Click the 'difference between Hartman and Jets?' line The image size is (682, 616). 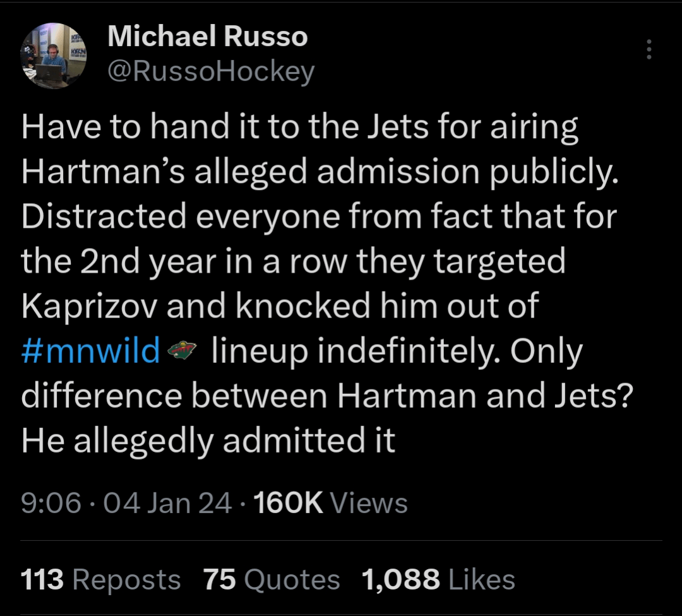(327, 396)
